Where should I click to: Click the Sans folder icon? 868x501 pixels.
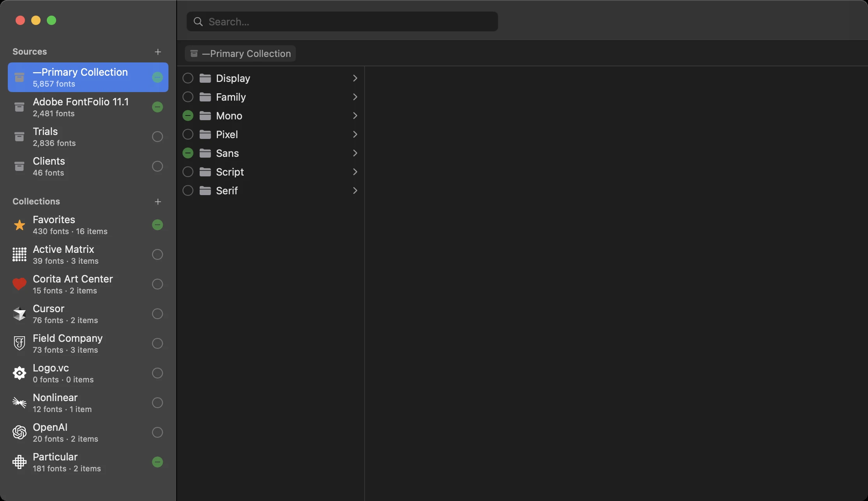205,153
